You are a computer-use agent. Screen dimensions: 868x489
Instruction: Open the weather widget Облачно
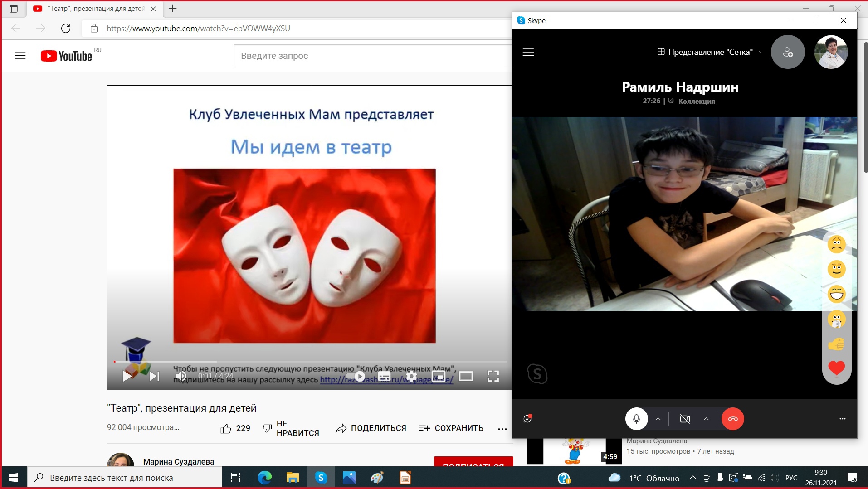[x=644, y=478]
